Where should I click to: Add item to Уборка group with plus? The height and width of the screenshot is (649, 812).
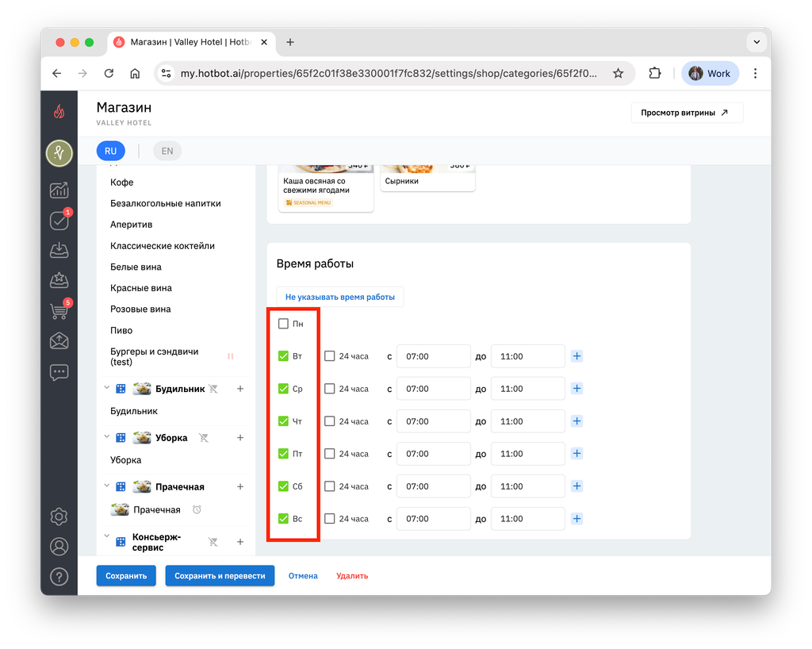pyautogui.click(x=240, y=438)
